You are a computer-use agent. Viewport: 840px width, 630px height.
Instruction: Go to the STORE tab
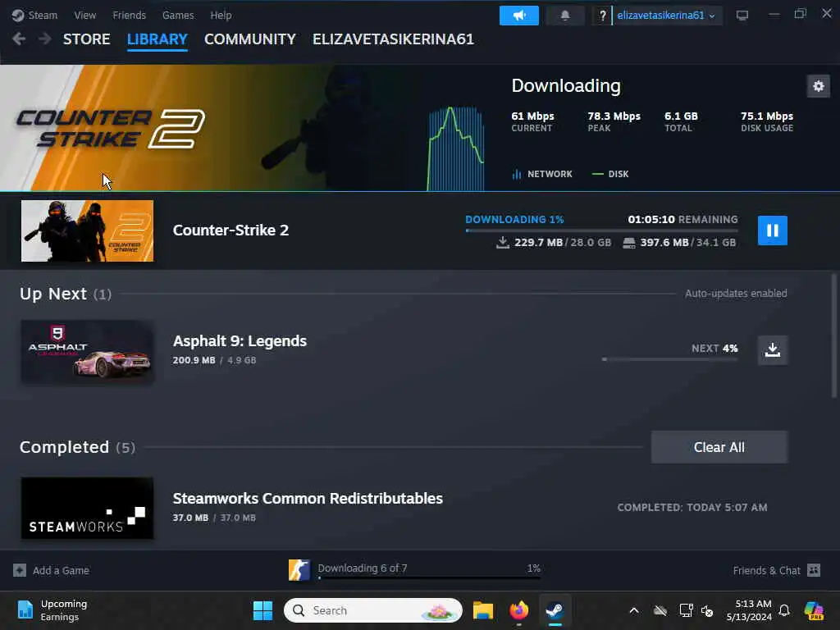[x=86, y=39]
